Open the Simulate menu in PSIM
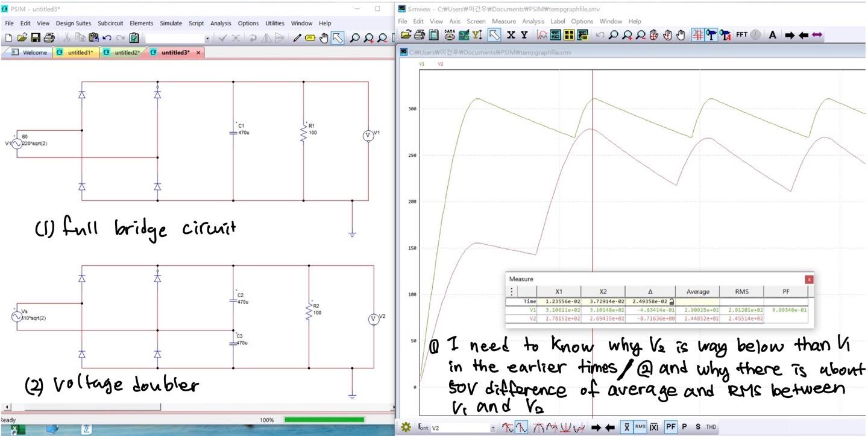868x436 pixels. click(x=171, y=23)
